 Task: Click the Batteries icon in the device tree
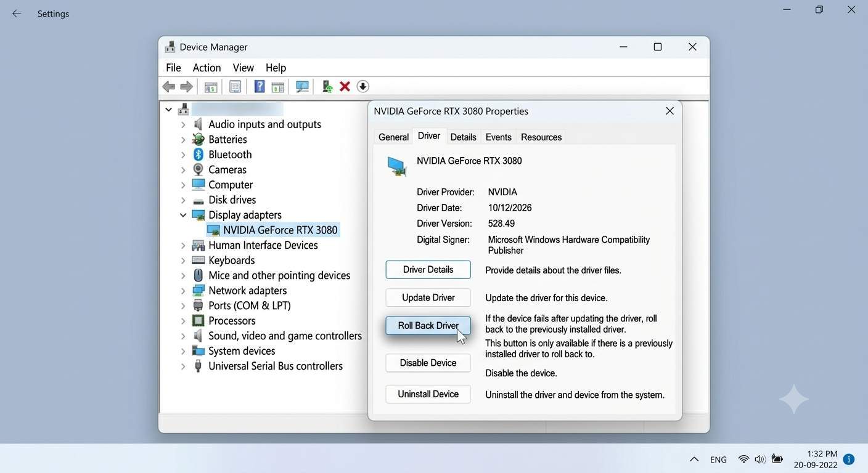pos(199,139)
